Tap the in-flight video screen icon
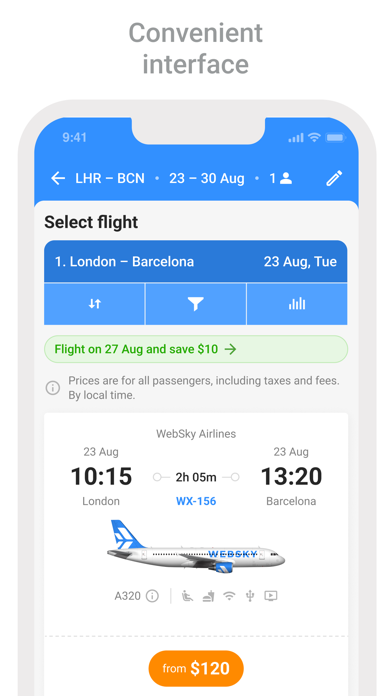The image size is (392, 696). (x=271, y=596)
